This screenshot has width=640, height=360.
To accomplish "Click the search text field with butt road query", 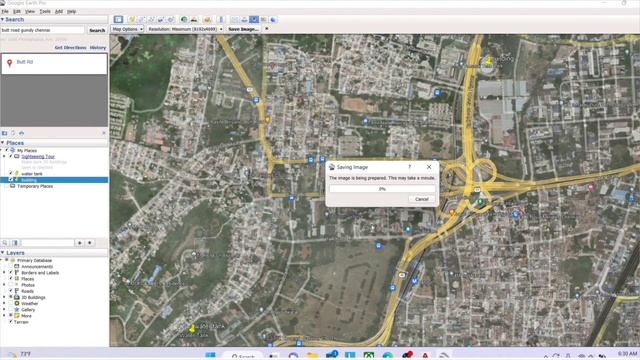I will pos(42,30).
